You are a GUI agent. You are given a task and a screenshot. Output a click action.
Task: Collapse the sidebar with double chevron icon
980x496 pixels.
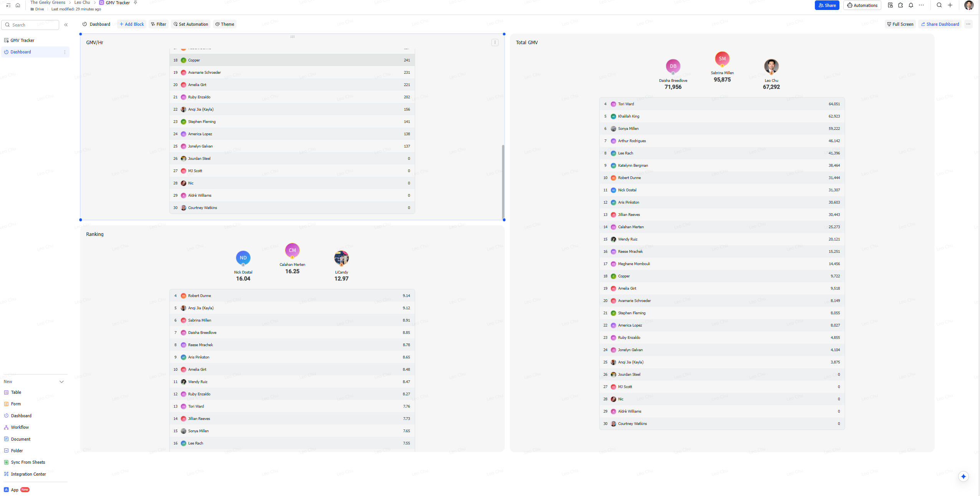point(66,25)
